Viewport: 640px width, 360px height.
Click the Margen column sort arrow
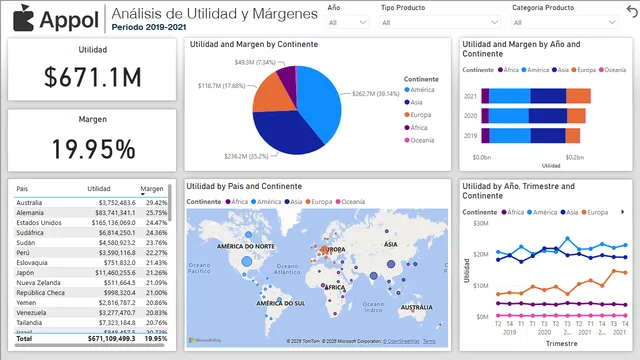143,194
